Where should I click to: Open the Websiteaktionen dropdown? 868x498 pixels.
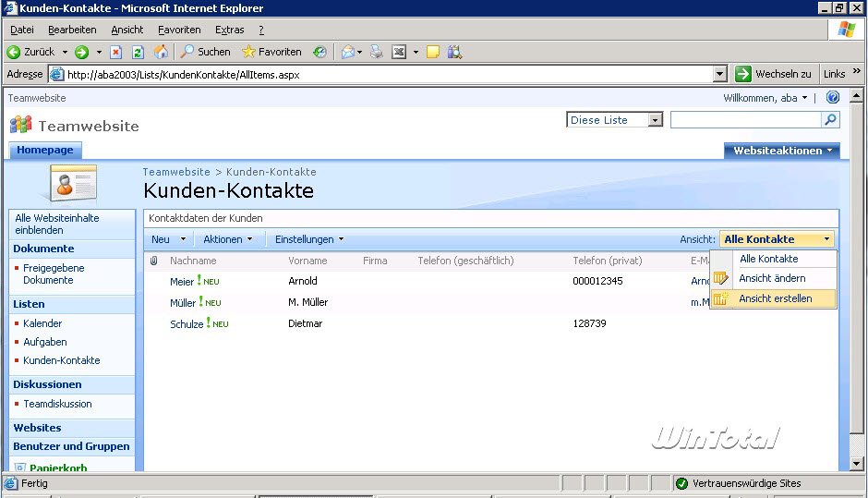pyautogui.click(x=782, y=151)
